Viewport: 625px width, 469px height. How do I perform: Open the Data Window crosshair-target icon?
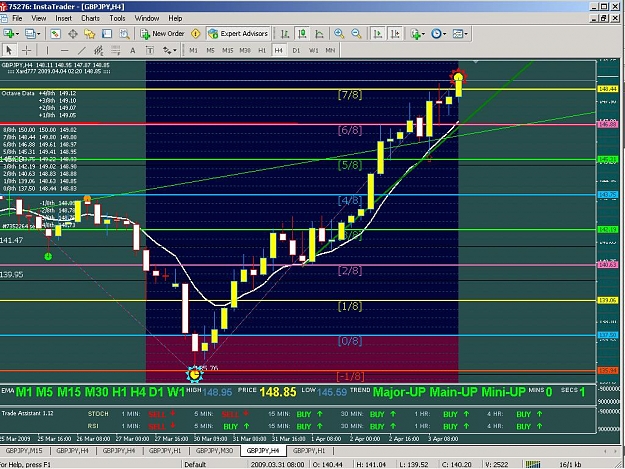[73, 34]
